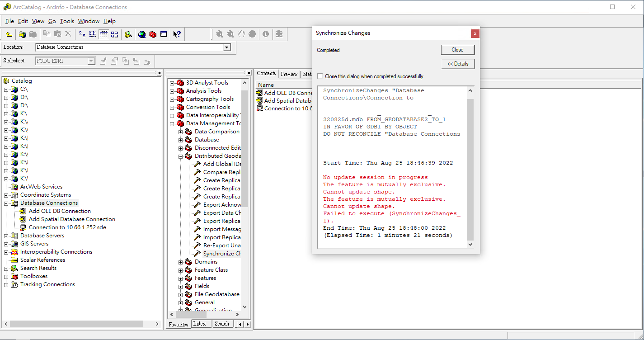The width and height of the screenshot is (644, 340).
Task: Switch to the Preview tab
Action: [x=289, y=74]
